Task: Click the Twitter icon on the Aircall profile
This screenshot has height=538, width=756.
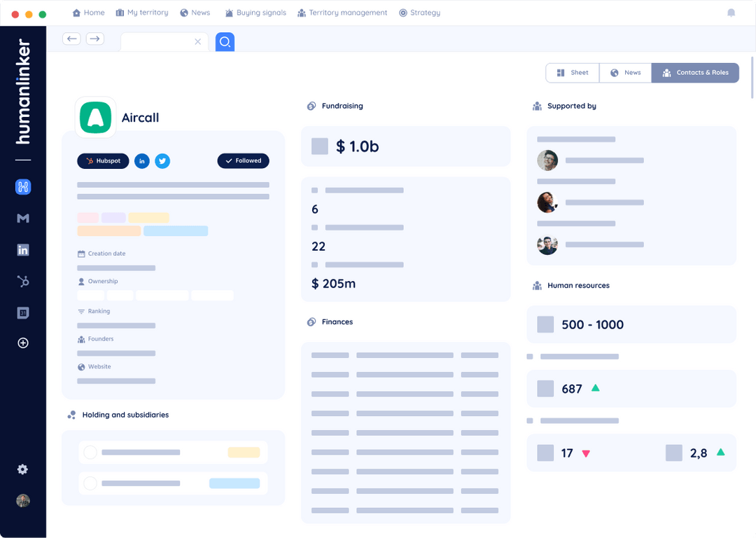Action: coord(162,161)
